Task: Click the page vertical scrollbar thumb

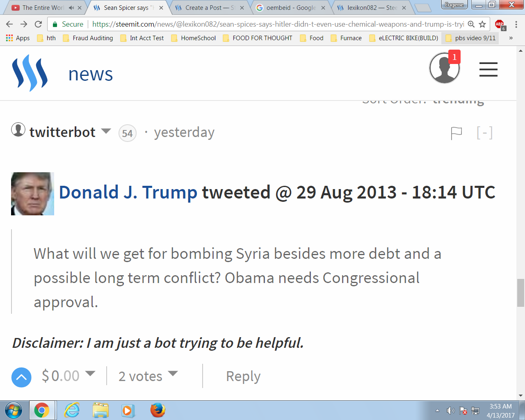Action: (x=520, y=292)
